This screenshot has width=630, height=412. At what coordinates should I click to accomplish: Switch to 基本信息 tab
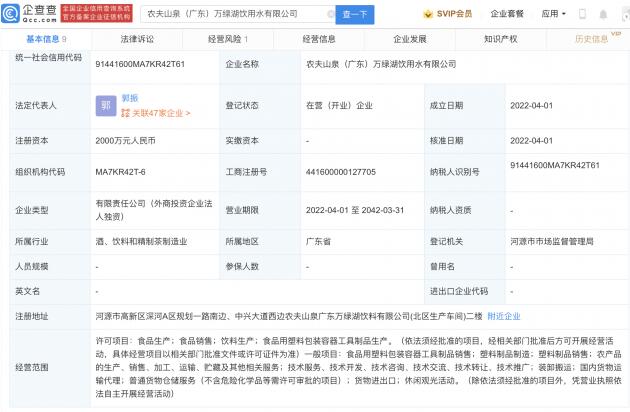click(x=46, y=39)
